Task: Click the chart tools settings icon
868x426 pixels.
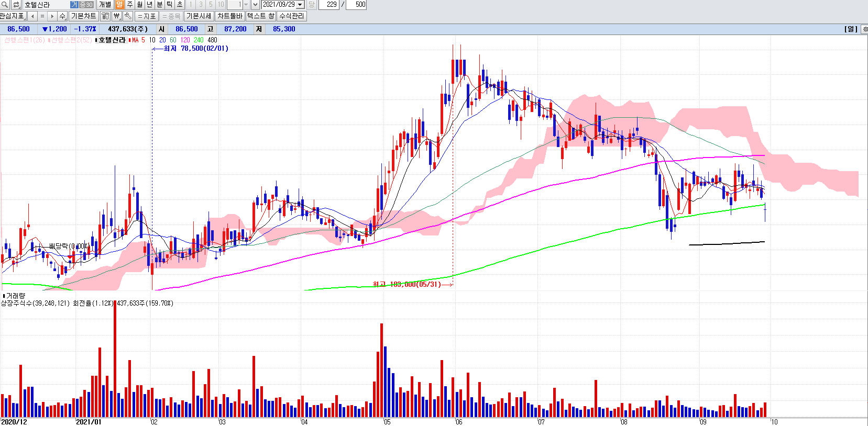Action: [105, 16]
